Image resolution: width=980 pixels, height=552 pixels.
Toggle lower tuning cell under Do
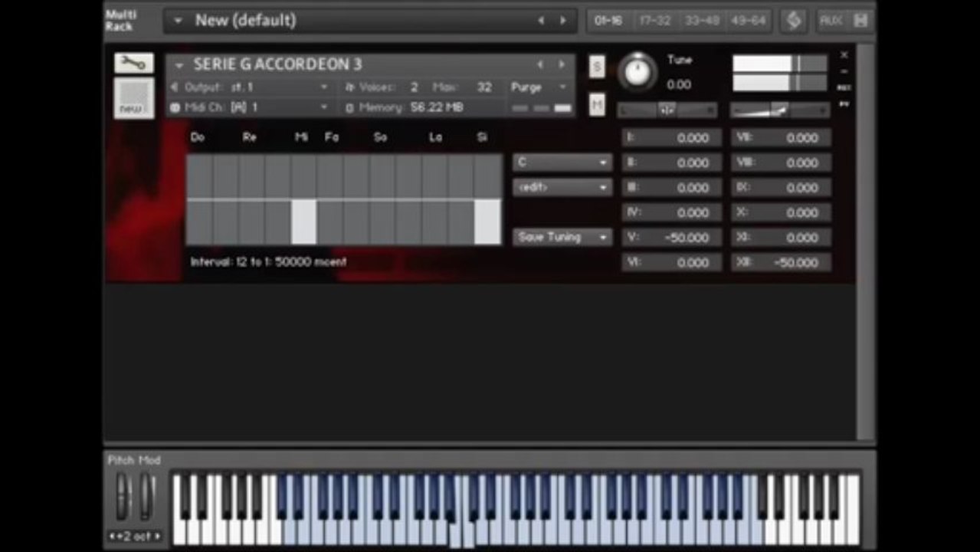pyautogui.click(x=199, y=222)
